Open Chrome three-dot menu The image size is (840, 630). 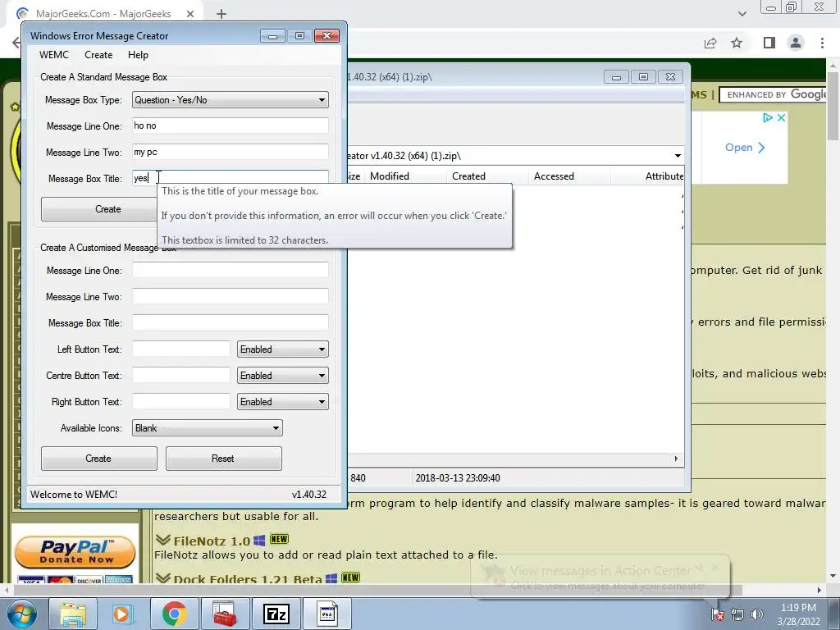click(x=822, y=43)
